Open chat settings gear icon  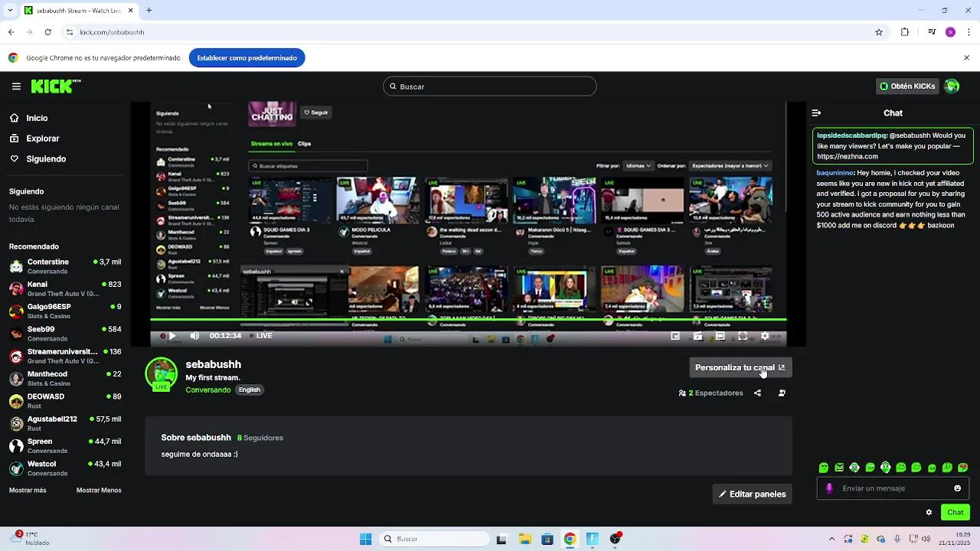tap(929, 513)
